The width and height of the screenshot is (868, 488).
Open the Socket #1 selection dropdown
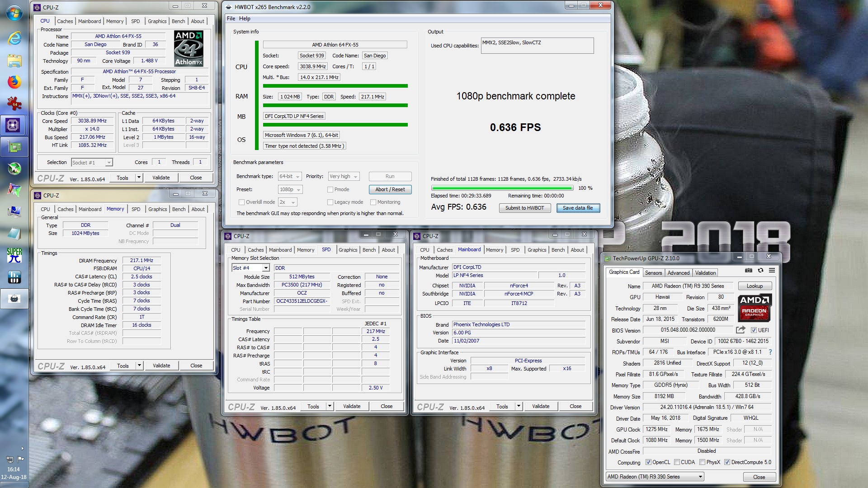tap(92, 163)
